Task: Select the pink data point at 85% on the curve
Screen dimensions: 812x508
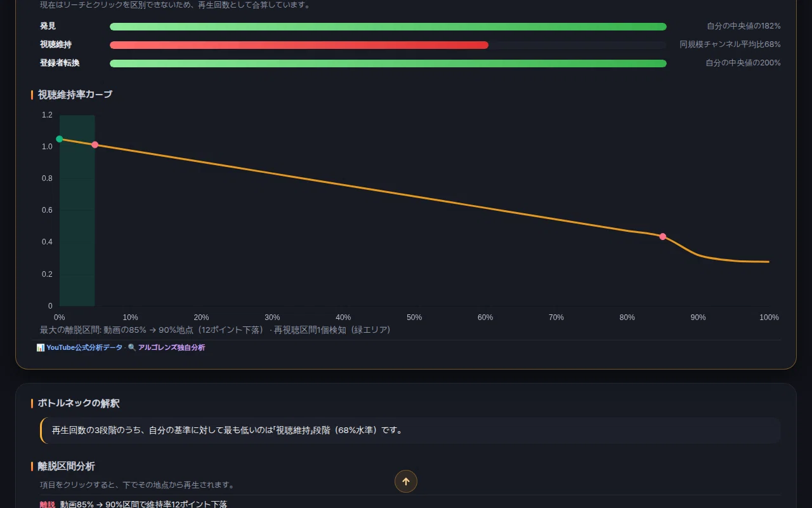Action: [x=663, y=236]
